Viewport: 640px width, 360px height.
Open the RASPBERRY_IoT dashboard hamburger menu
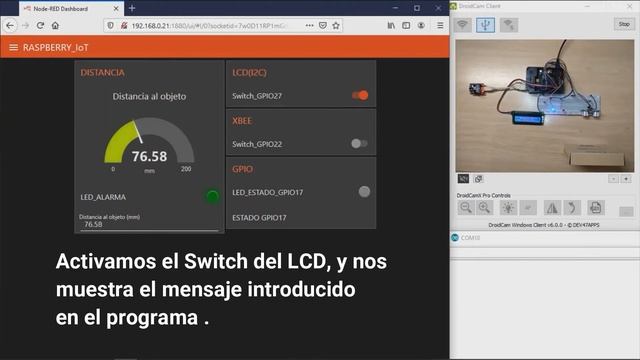point(13,47)
